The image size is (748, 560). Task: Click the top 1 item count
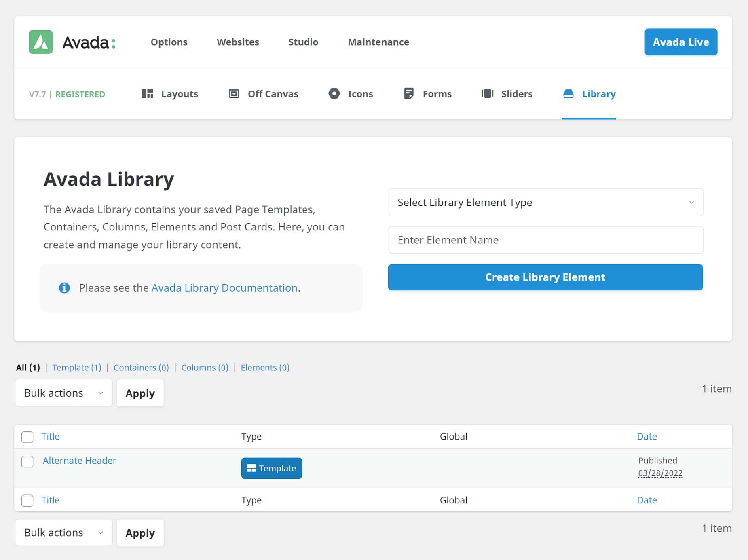click(x=716, y=389)
